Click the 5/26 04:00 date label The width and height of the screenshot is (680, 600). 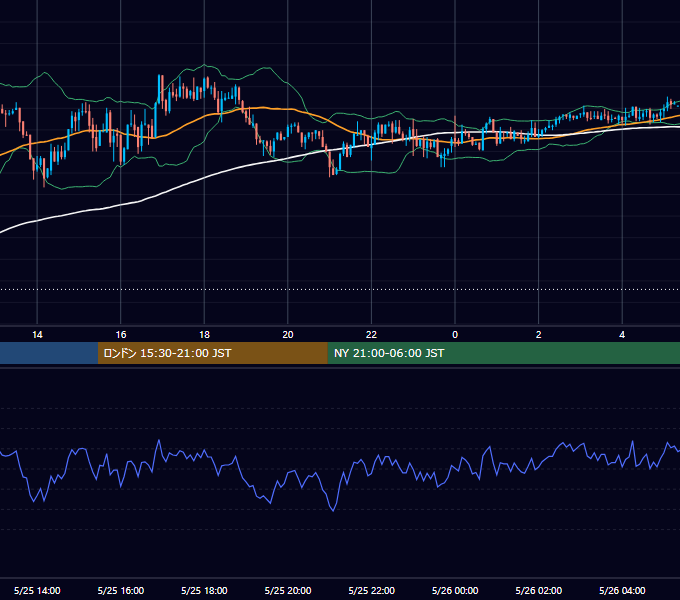click(622, 590)
